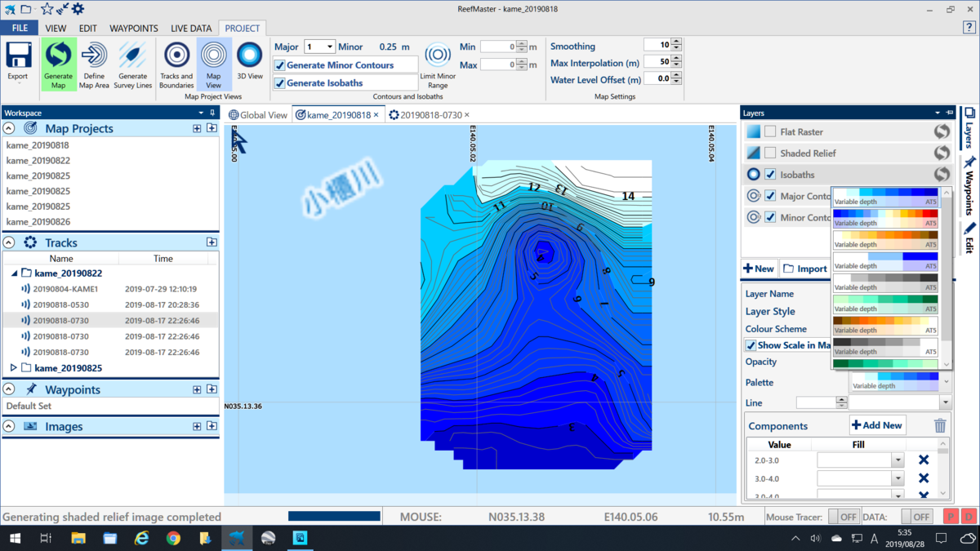Switch to the Global View tab

click(x=258, y=115)
